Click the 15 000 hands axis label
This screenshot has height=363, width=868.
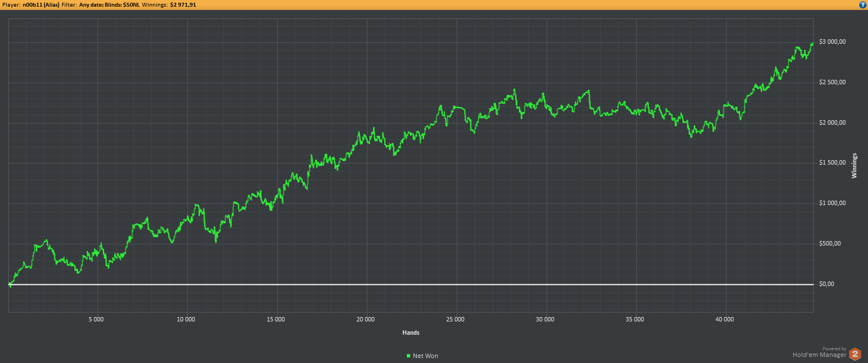(275, 320)
